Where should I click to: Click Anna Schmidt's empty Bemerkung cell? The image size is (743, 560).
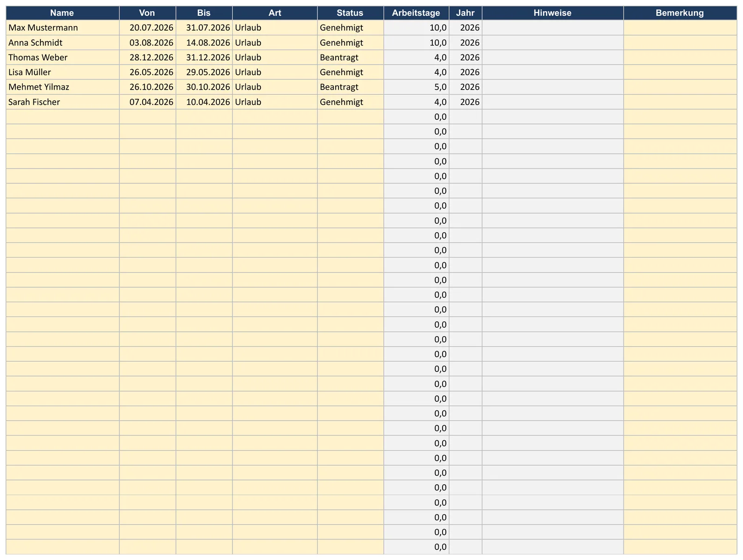[x=680, y=43]
